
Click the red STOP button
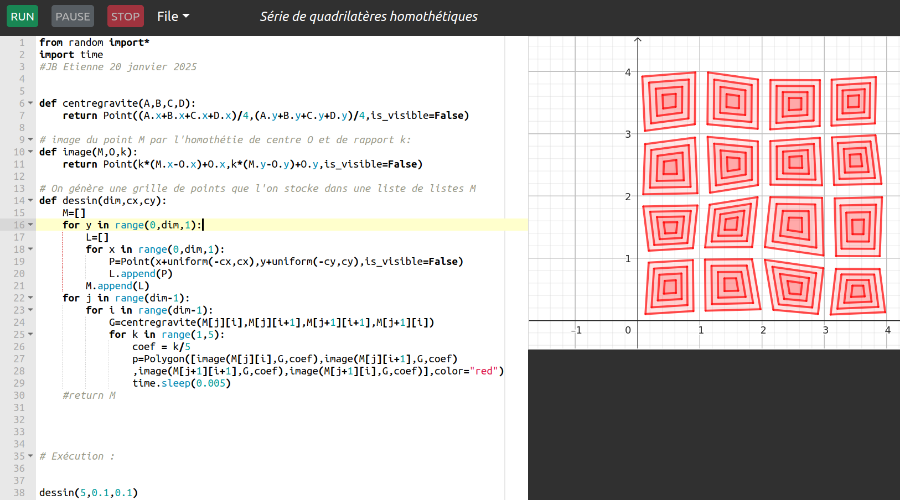tap(125, 17)
